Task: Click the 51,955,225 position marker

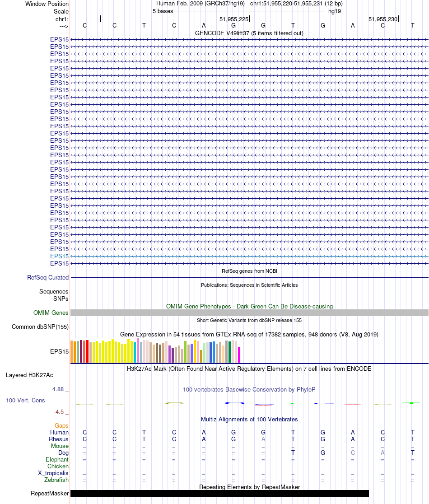Action: coord(234,19)
